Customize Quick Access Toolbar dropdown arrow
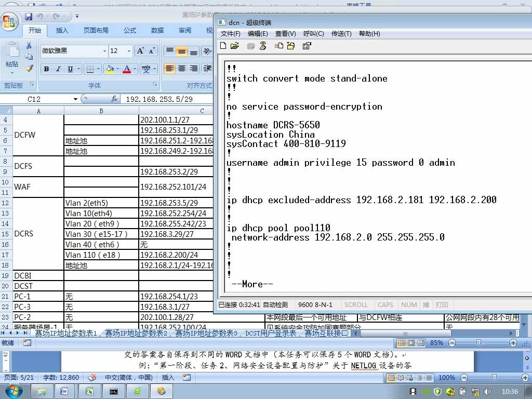This screenshot has height=399, width=532. click(77, 16)
